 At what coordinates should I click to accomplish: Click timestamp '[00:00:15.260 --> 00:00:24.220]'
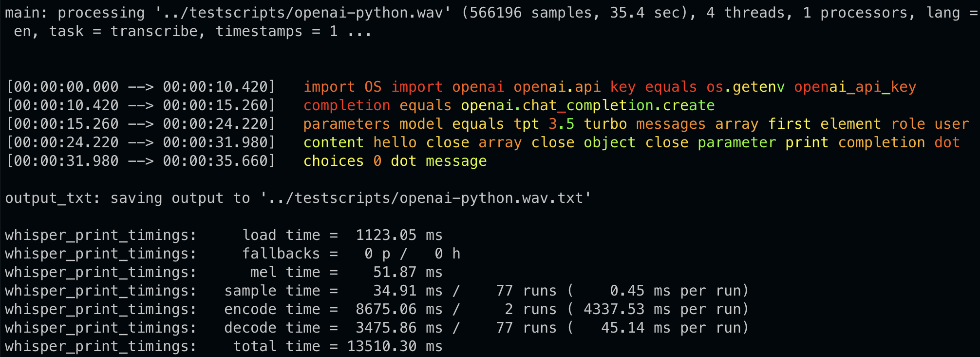[141, 124]
